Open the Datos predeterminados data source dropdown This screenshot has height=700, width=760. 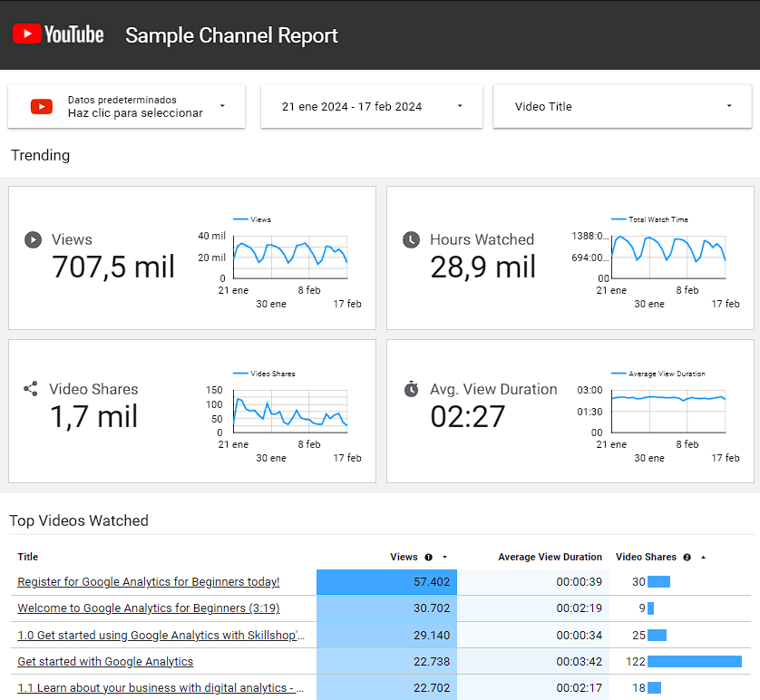(126, 107)
